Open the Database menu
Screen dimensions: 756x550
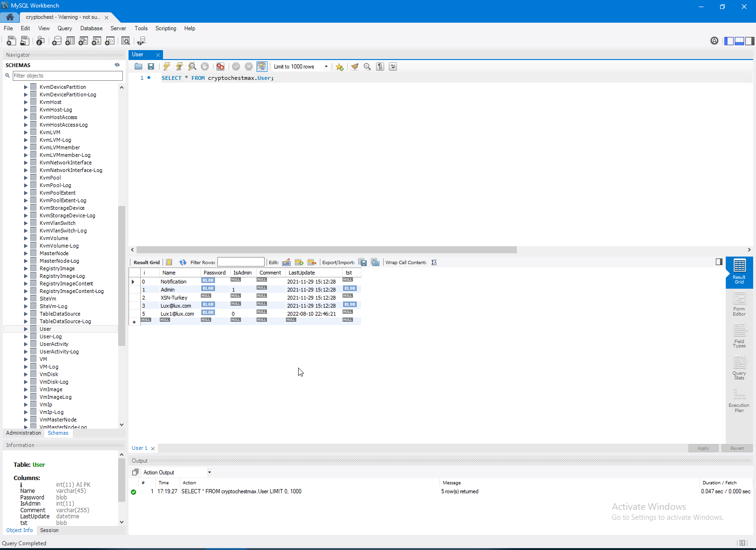91,28
